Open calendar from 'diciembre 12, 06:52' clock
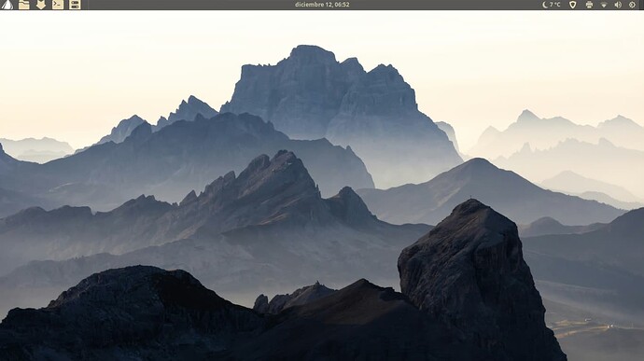This screenshot has height=361, width=644. (x=322, y=5)
